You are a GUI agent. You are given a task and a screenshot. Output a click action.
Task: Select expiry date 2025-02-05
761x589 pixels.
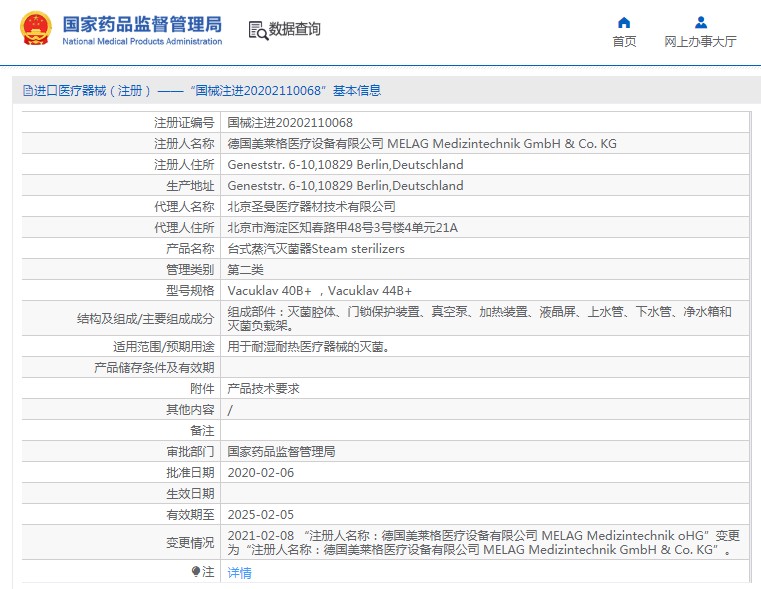pyautogui.click(x=261, y=514)
